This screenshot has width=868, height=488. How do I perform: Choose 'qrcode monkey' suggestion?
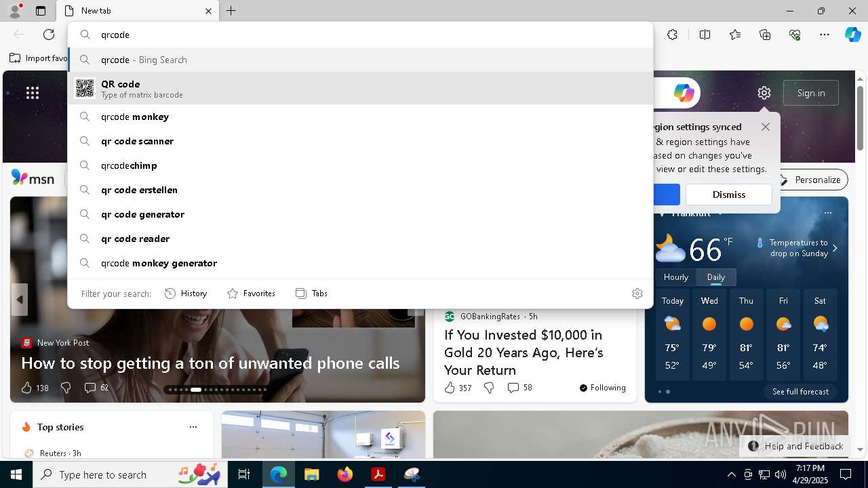click(x=360, y=117)
